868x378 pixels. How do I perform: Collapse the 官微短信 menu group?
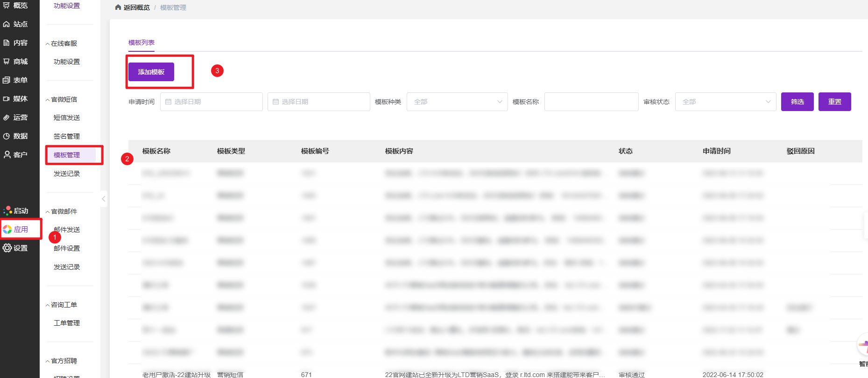pos(48,99)
